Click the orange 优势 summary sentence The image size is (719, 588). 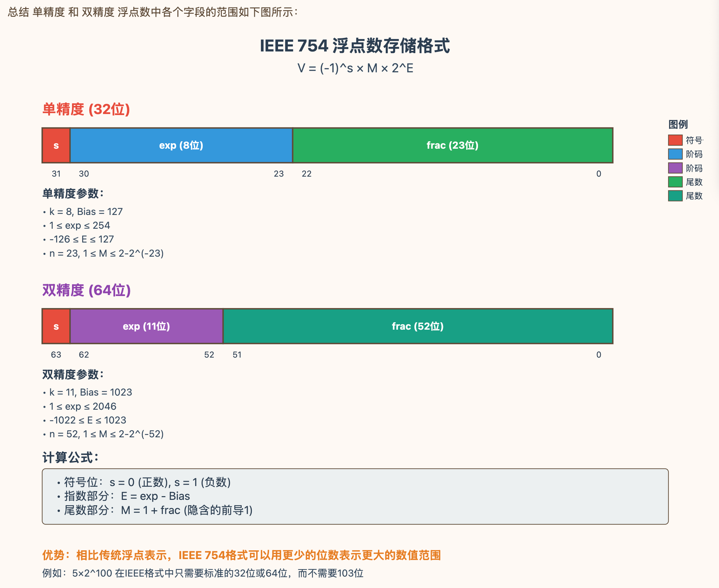(x=241, y=555)
